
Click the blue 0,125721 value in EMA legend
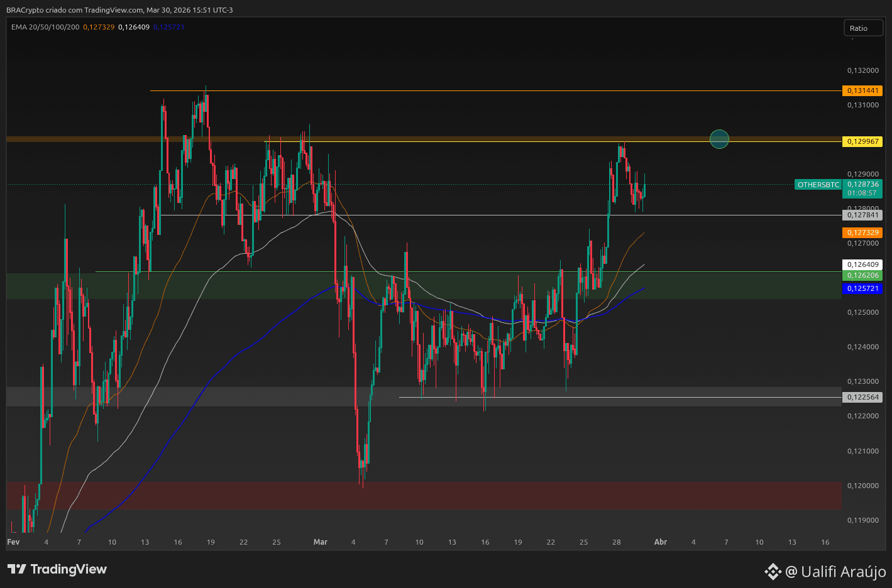click(x=168, y=27)
